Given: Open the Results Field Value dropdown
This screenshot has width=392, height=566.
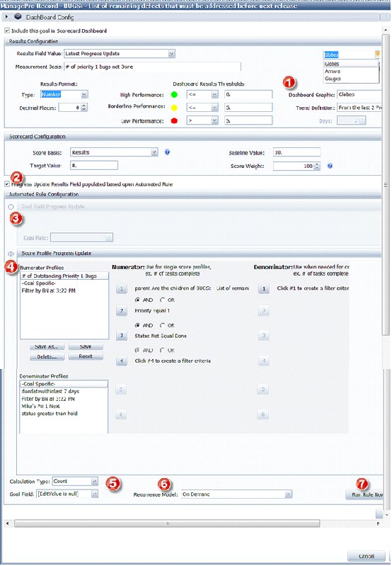Looking at the screenshot, I should coord(172,54).
